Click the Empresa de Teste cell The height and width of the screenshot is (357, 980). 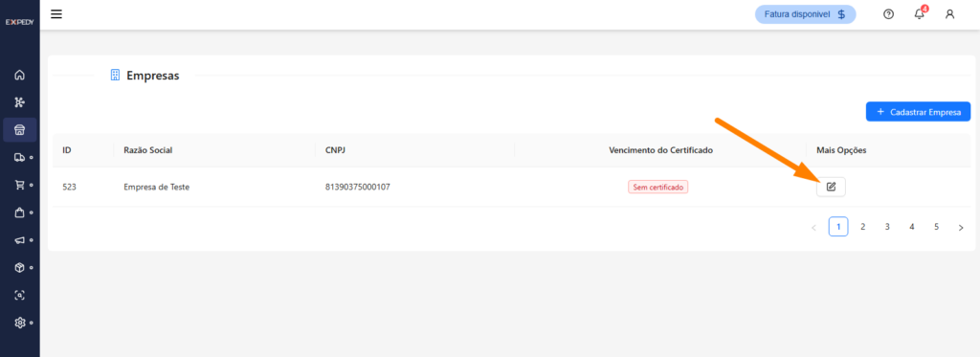(156, 187)
